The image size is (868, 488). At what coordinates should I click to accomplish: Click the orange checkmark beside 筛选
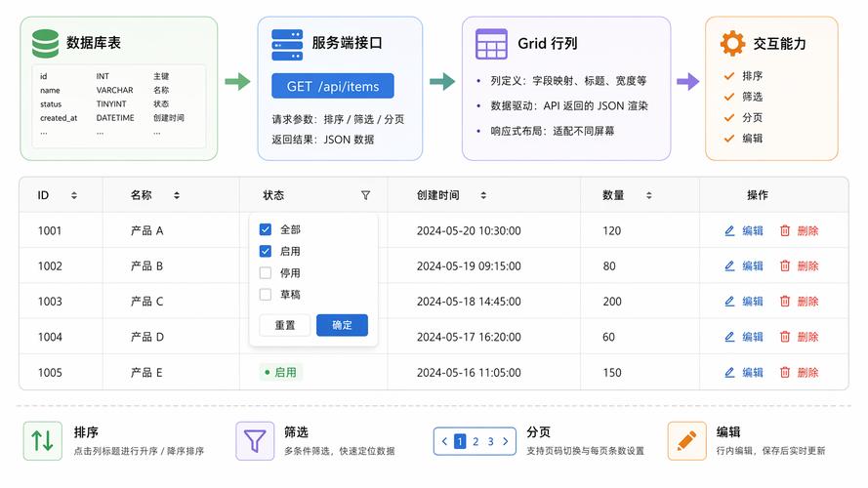[x=729, y=97]
